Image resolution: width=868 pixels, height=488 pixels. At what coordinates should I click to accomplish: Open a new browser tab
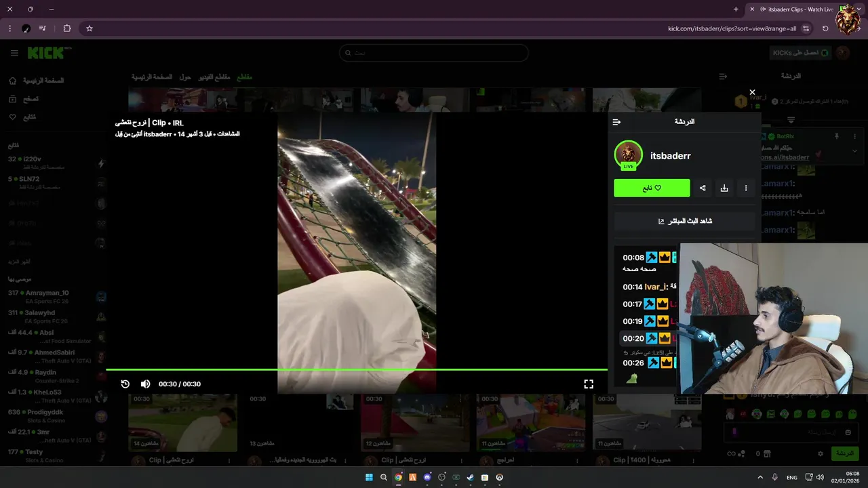[x=736, y=9]
